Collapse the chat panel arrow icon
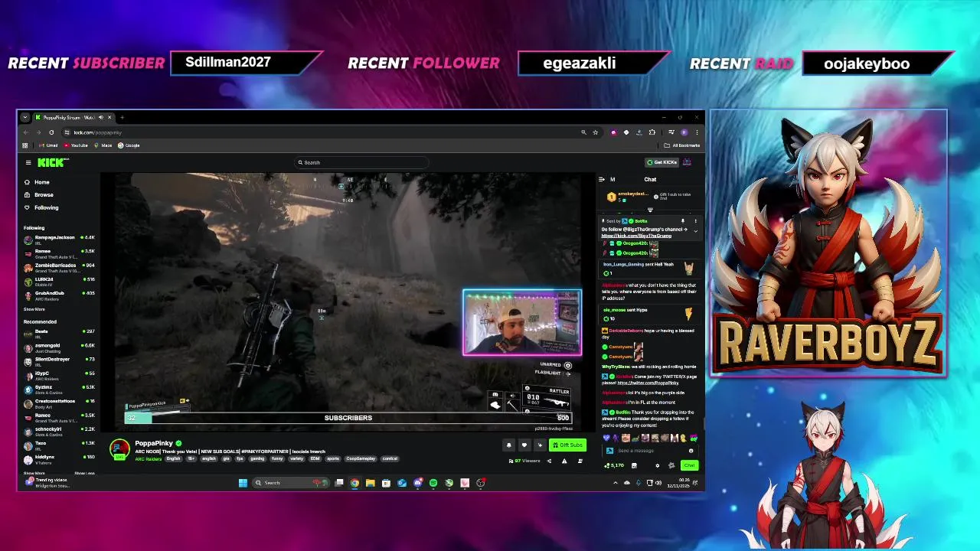This screenshot has height=551, width=980. pyautogui.click(x=602, y=179)
